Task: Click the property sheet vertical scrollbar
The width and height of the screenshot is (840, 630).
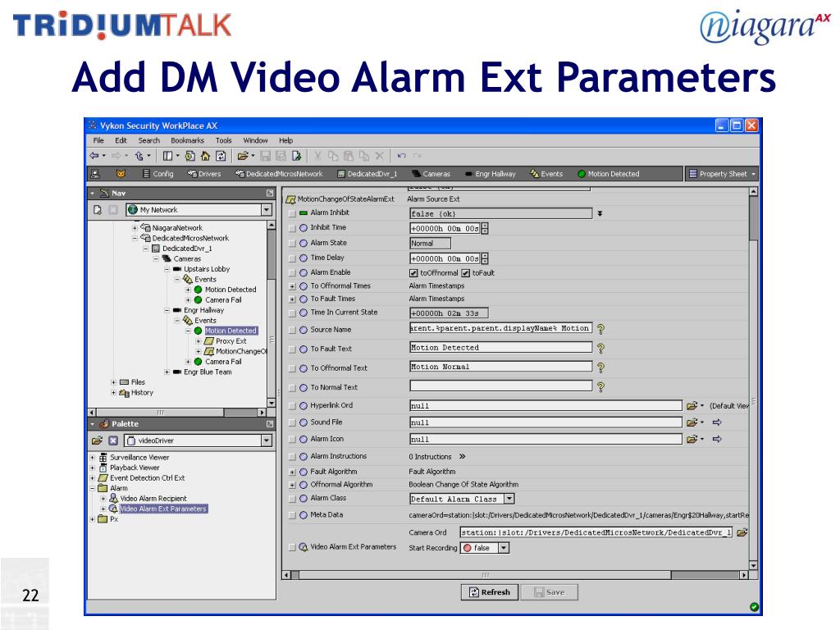Action: [x=753, y=379]
